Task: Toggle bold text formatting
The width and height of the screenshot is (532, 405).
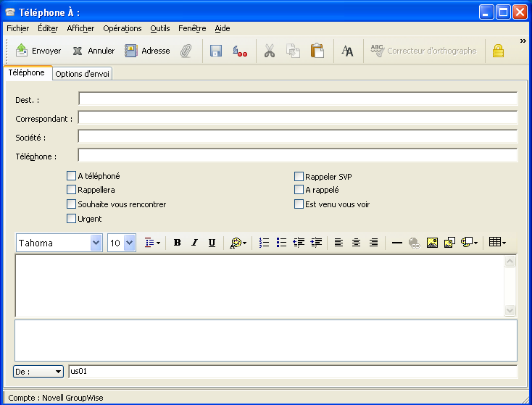Action: [x=177, y=243]
